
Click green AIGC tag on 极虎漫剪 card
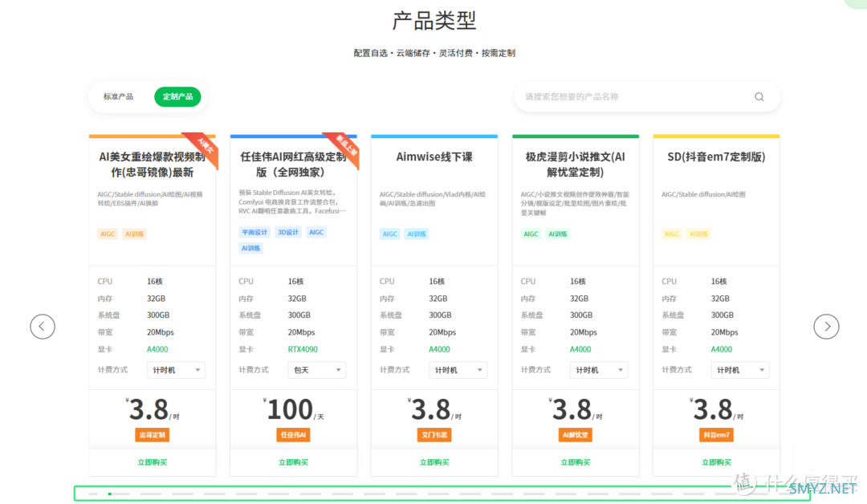pos(531,234)
